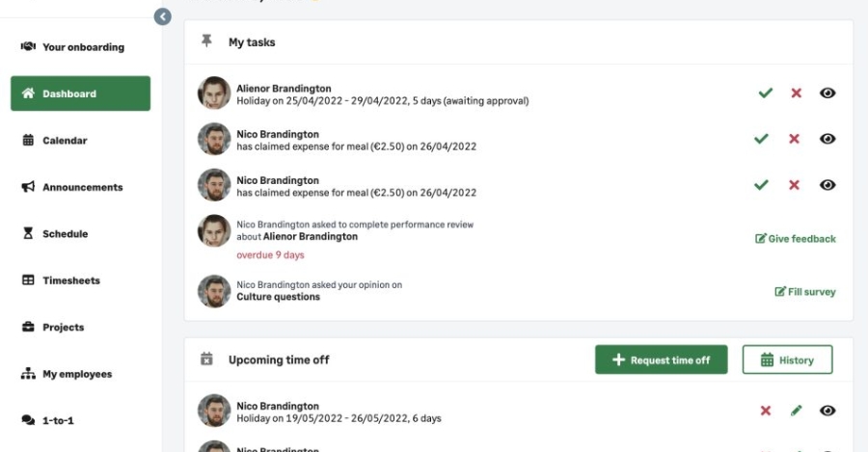Open time off History
The image size is (868, 452).
[787, 360]
